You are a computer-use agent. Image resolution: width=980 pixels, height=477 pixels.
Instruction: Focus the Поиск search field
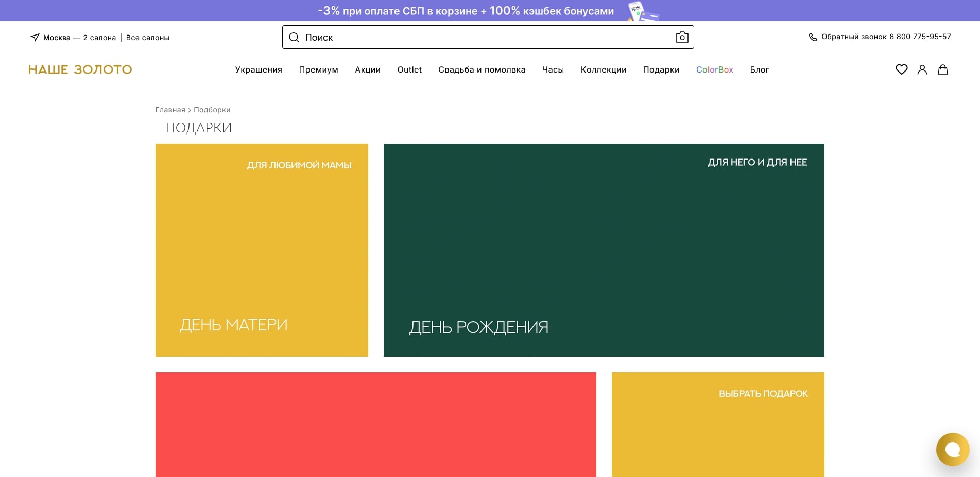click(x=484, y=37)
